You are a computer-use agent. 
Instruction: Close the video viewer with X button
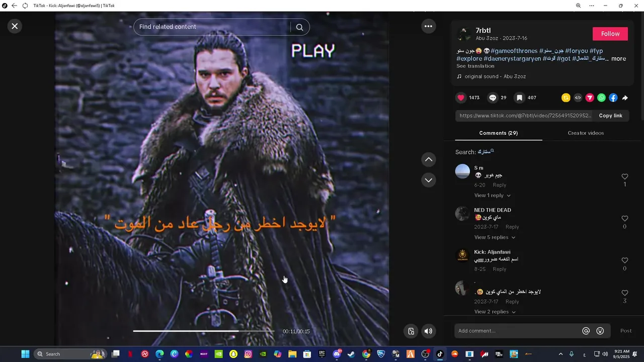click(x=15, y=26)
